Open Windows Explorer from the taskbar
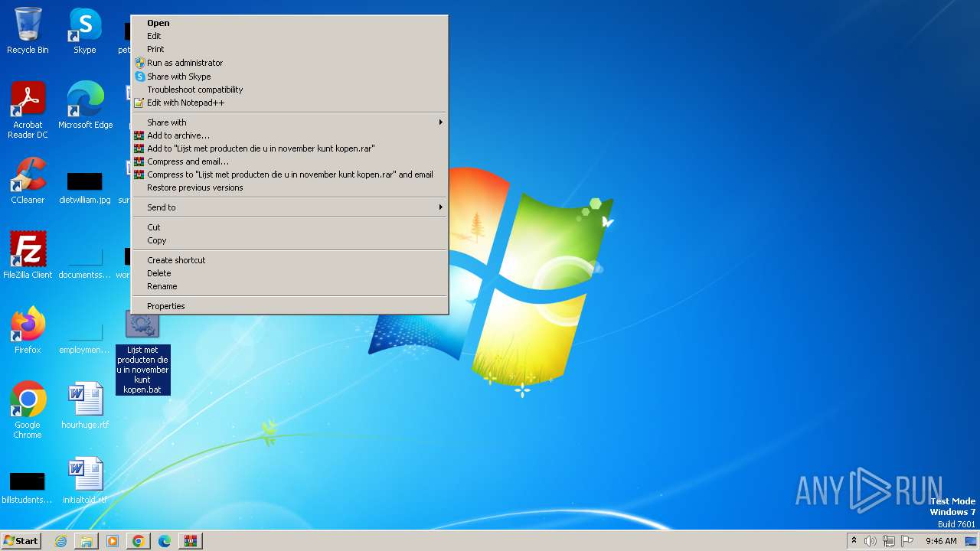This screenshot has height=551, width=980. pos(87,541)
